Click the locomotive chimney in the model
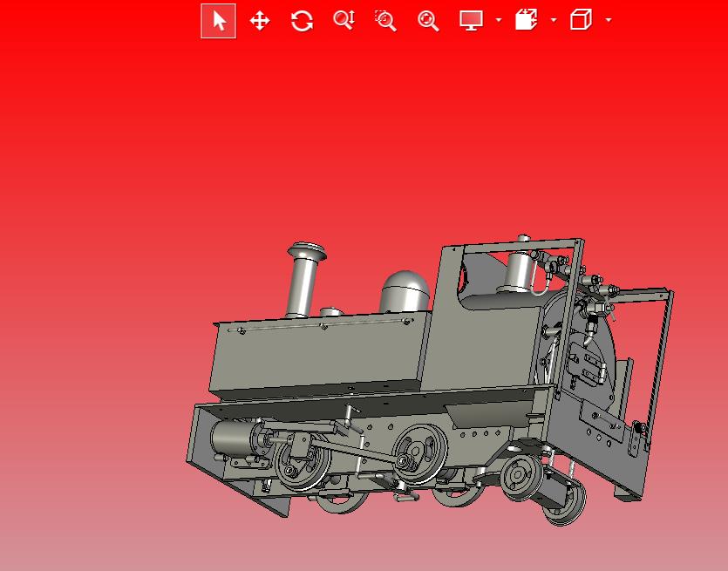Screen dimensions: 728x571 [x=304, y=280]
